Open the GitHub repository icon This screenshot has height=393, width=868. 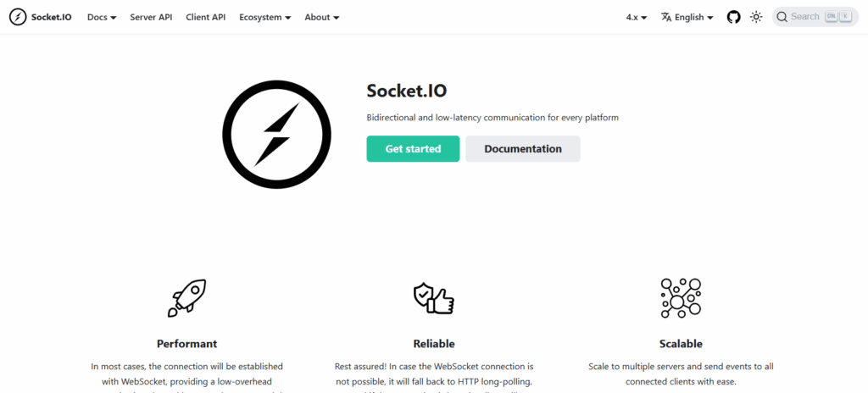click(734, 17)
